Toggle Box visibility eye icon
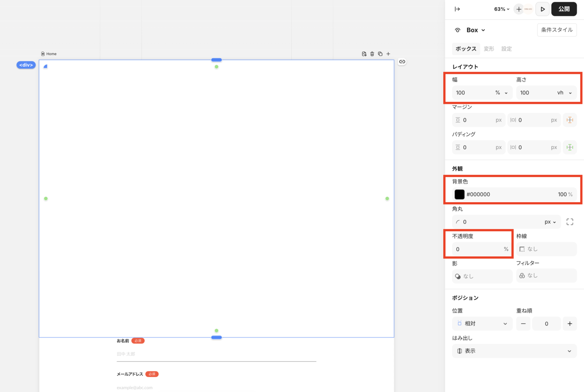Viewport: 584px width, 392px height. point(457,30)
